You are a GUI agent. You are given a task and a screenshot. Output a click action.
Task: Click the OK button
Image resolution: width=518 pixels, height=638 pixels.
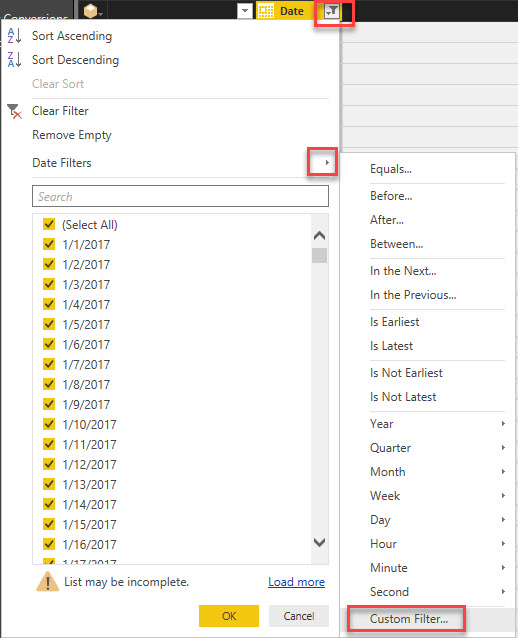point(229,616)
